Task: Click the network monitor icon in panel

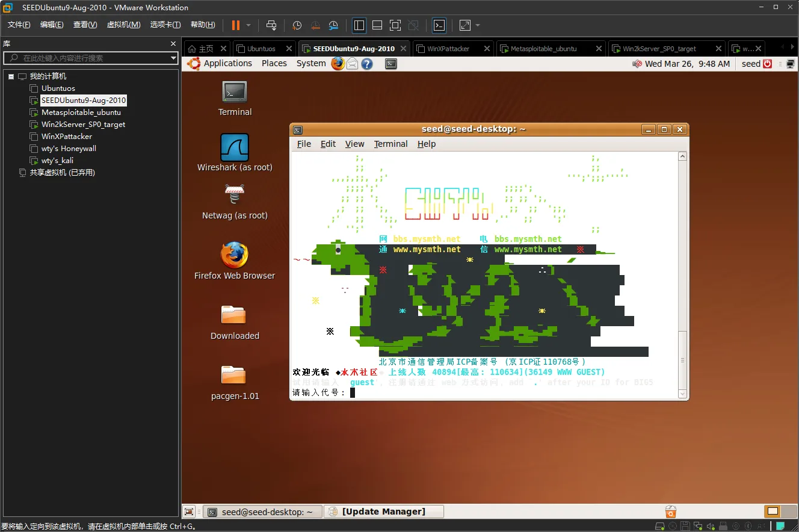Action: click(x=790, y=64)
